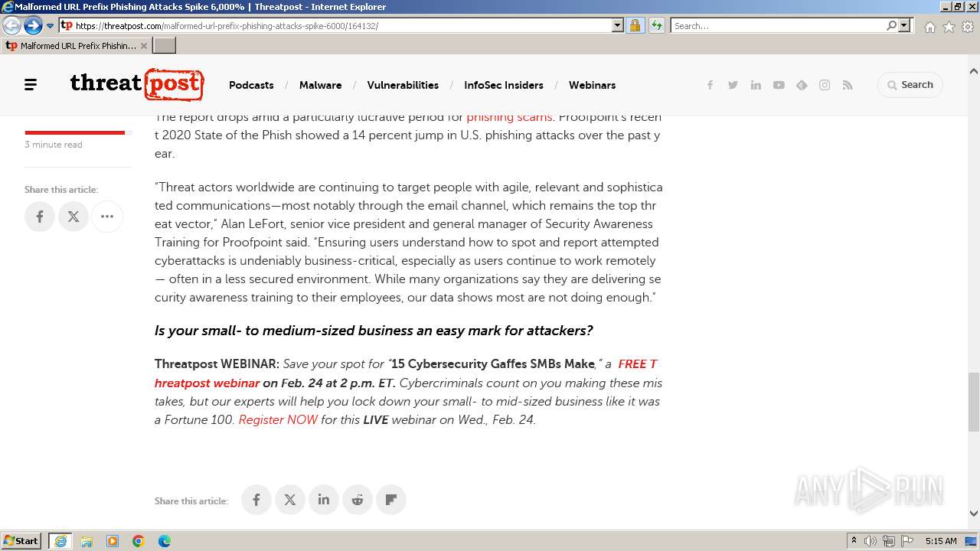Open browser Home icon
This screenshot has width=980, height=551.
pos(929,27)
